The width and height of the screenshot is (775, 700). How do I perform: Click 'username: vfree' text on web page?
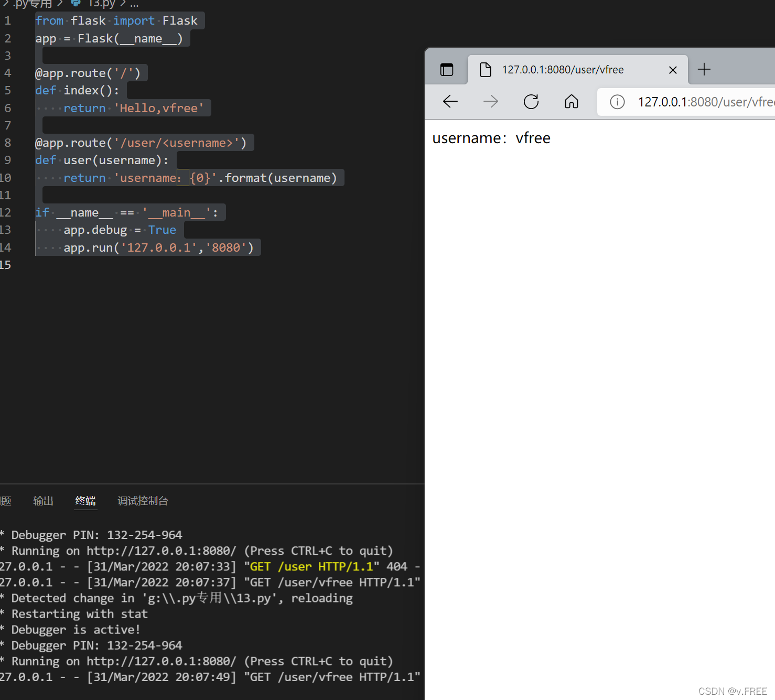click(x=491, y=138)
